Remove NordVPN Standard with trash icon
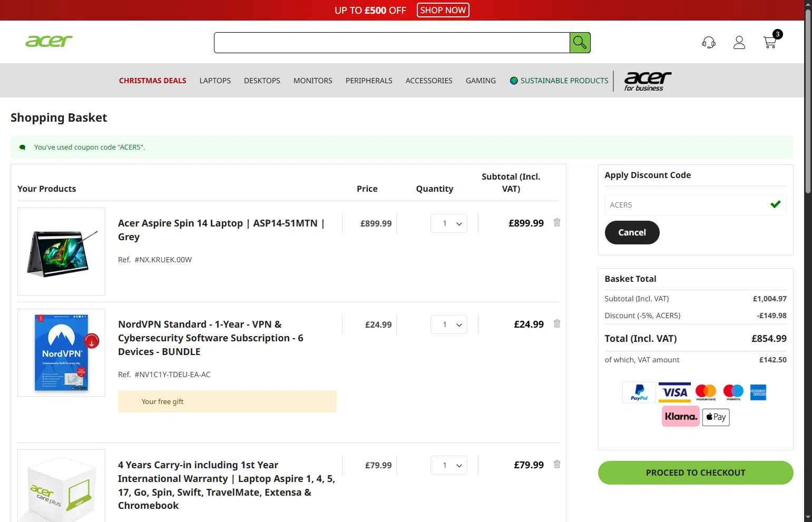Viewport: 812px width, 522px height. point(557,323)
